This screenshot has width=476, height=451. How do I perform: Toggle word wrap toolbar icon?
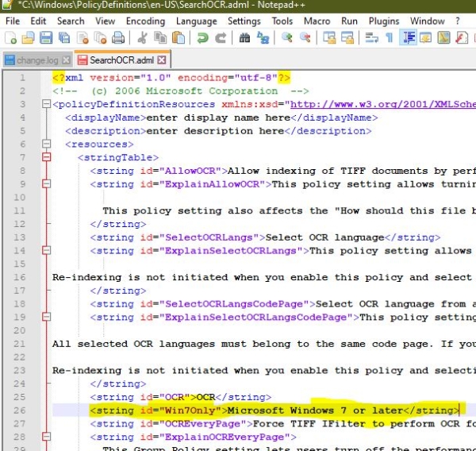tap(371, 38)
